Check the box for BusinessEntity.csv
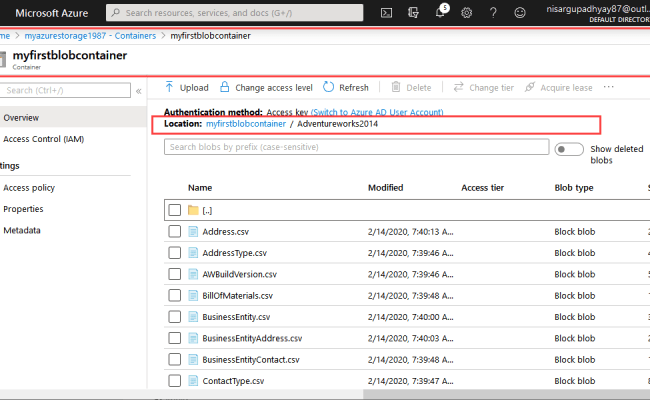 point(175,317)
